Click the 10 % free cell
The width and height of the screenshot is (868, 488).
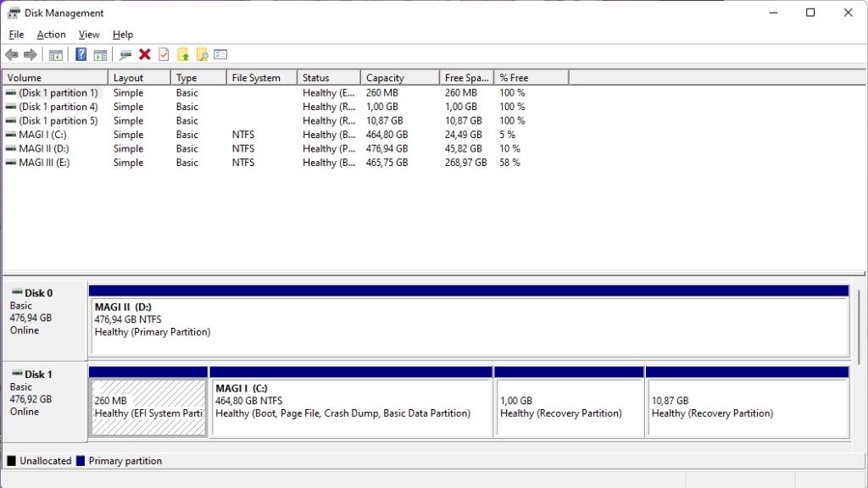pos(509,148)
